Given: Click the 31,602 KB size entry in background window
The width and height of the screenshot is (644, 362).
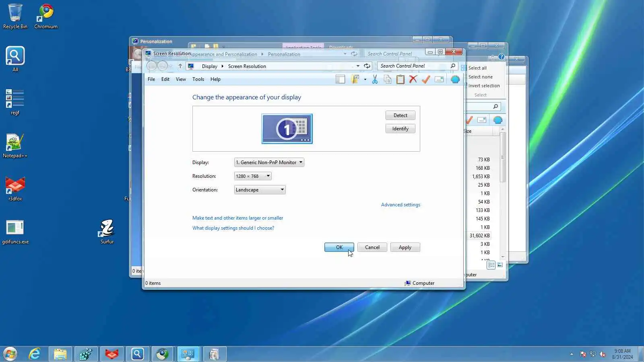Looking at the screenshot, I should (x=480, y=236).
